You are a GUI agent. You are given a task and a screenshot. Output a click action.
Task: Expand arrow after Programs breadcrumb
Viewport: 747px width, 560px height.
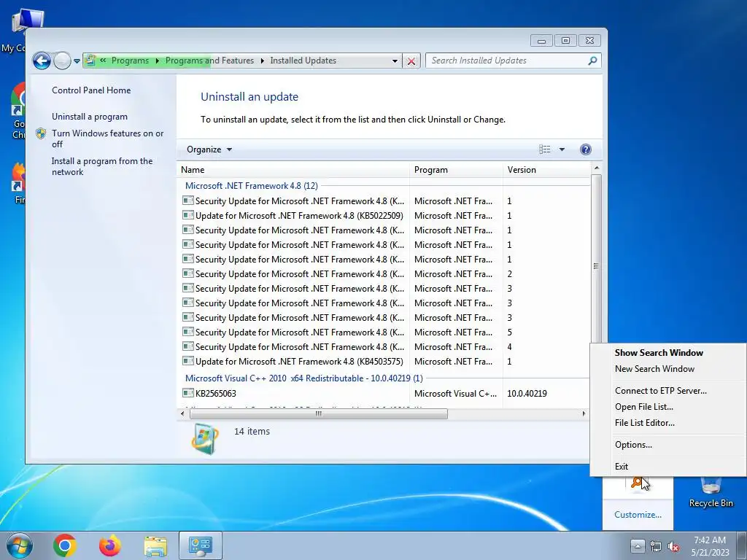coord(158,61)
